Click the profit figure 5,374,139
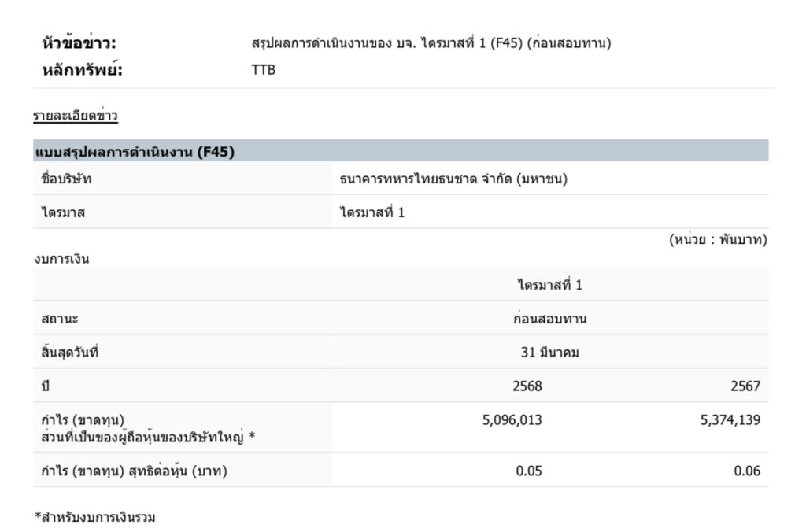The image size is (806, 532). pos(730,420)
